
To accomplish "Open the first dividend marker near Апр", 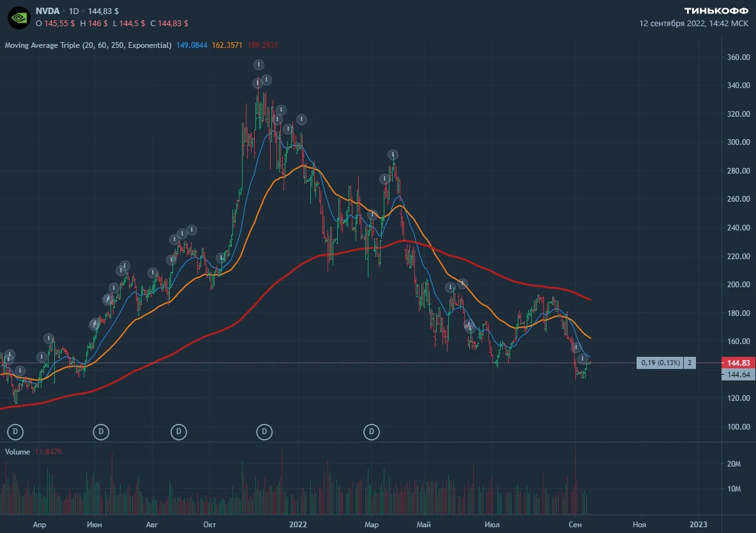I will click(x=15, y=432).
